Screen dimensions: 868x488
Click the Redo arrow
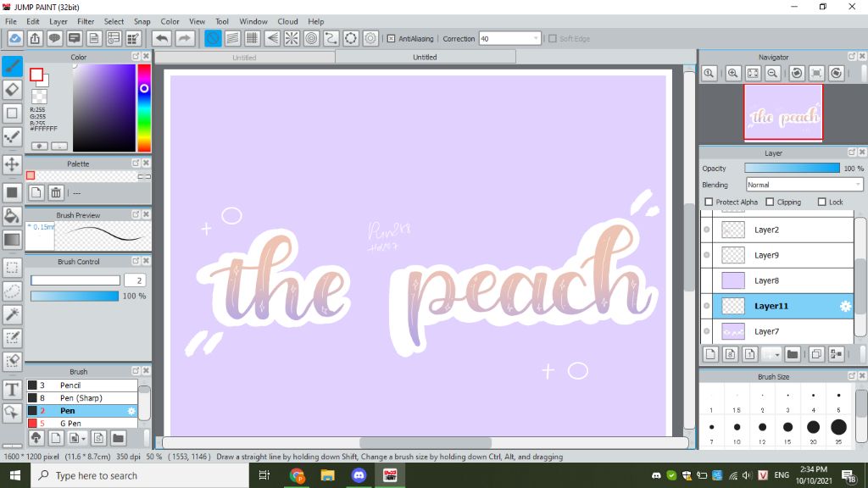(185, 39)
